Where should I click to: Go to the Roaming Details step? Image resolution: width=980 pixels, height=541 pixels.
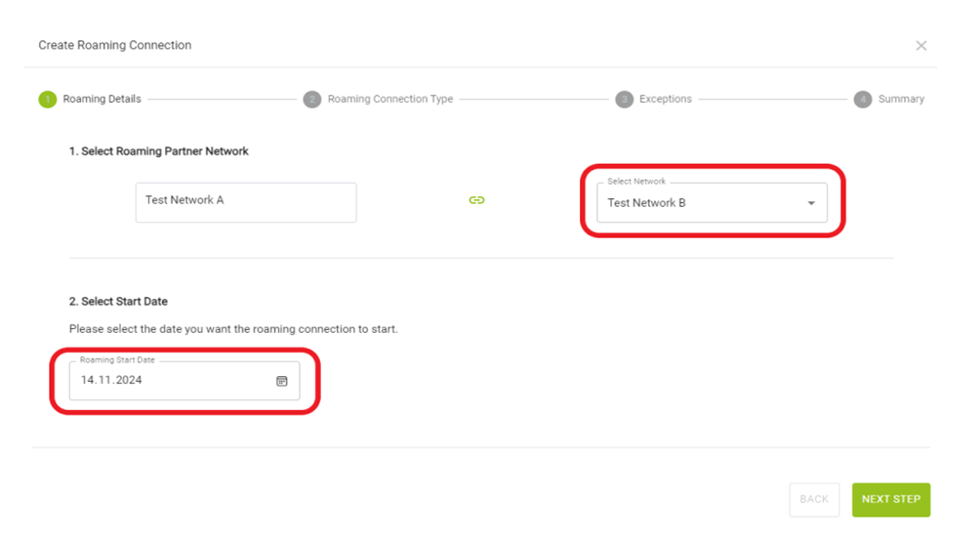pyautogui.click(x=102, y=99)
